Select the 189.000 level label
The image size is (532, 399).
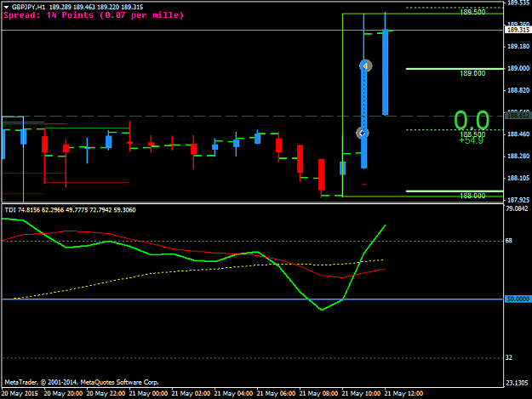pyautogui.click(x=472, y=73)
